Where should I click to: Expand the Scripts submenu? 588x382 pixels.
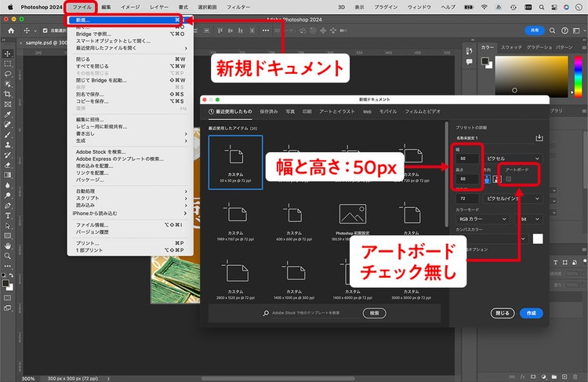click(x=131, y=198)
